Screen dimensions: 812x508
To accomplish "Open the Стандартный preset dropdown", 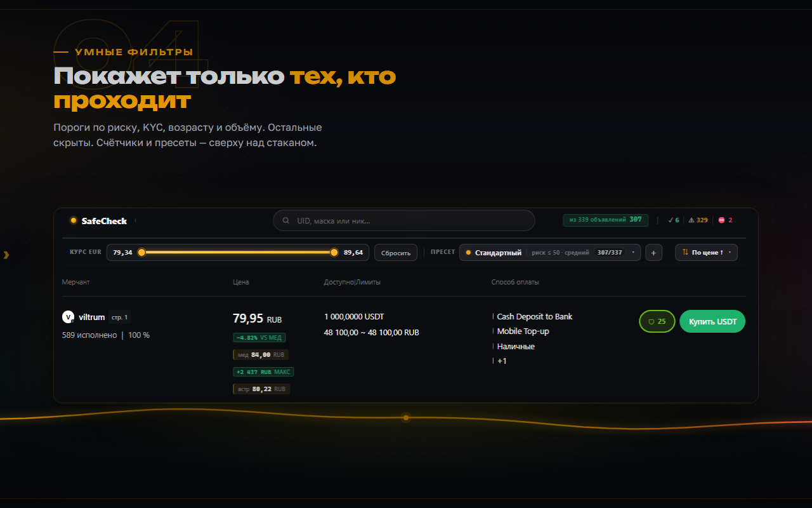I will pos(550,253).
